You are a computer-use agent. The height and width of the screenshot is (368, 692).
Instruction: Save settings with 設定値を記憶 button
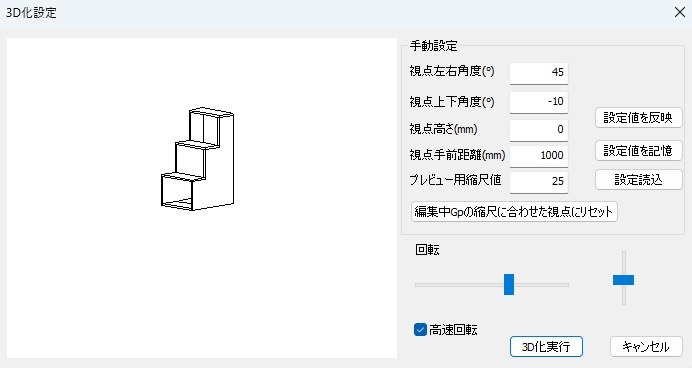[639, 151]
